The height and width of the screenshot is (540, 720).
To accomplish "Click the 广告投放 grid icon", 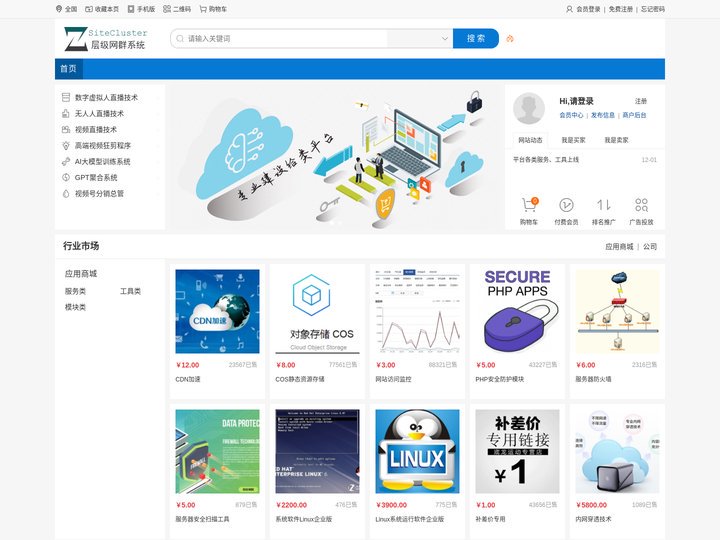I will click(x=641, y=205).
